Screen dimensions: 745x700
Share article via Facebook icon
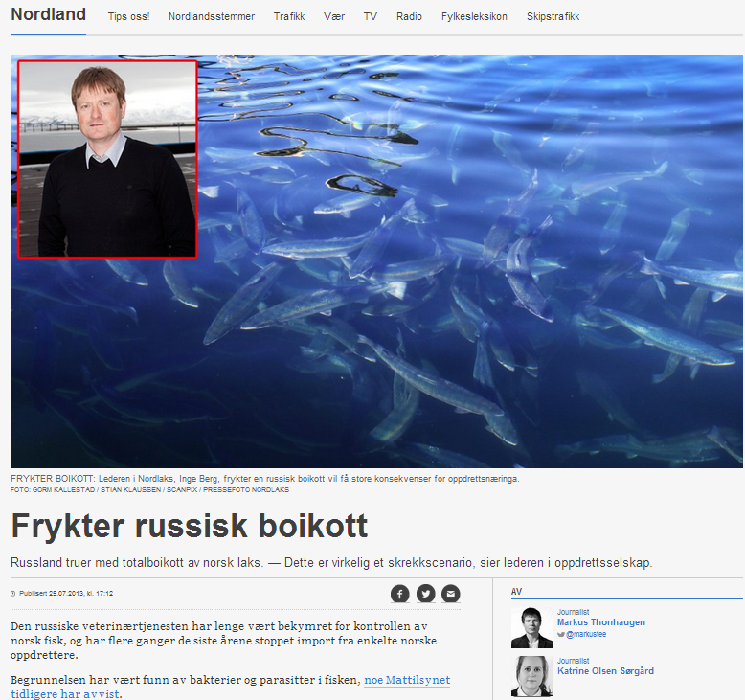click(x=399, y=594)
